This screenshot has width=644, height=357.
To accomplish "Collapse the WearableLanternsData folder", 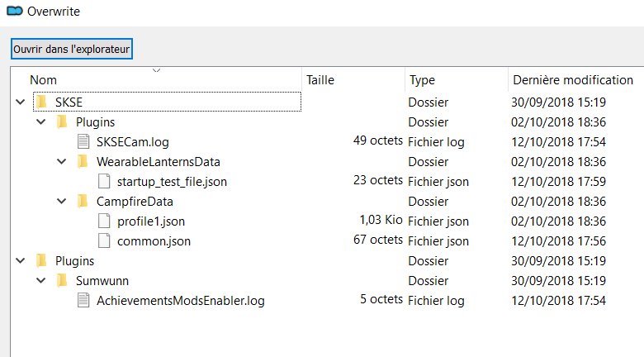I will point(61,161).
